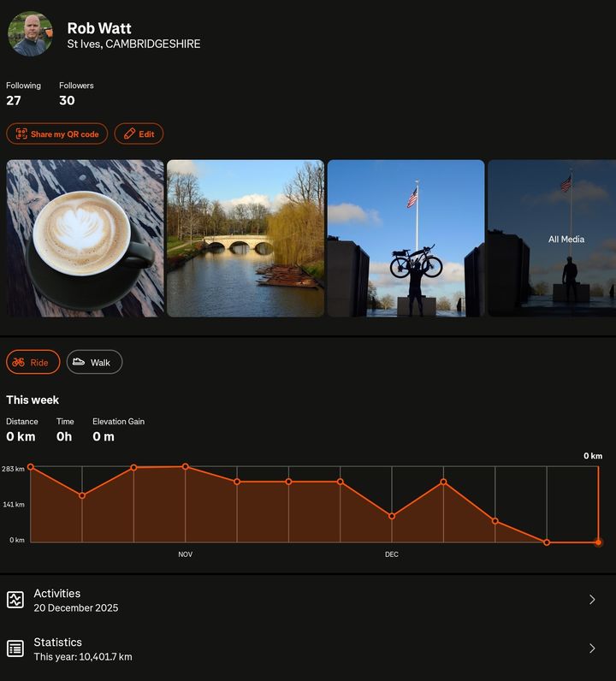
Task: Click Rob Watt's profile avatar photo
Action: 30,34
